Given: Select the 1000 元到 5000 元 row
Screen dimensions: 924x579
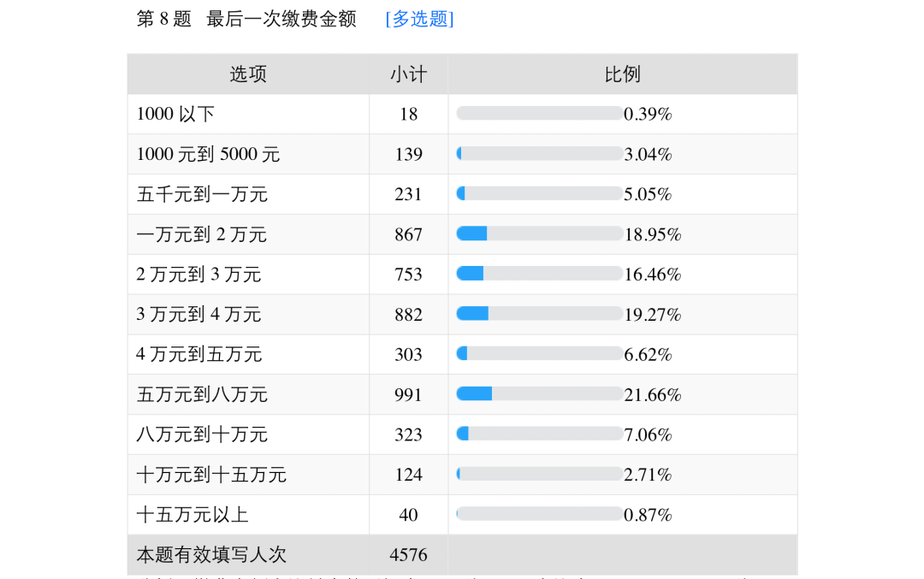Looking at the screenshot, I should [x=462, y=154].
